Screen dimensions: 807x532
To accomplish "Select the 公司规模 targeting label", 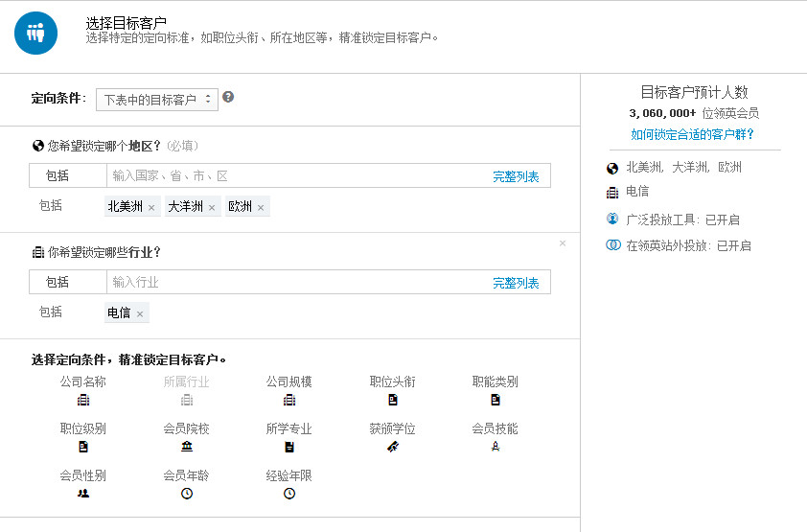I will tap(289, 382).
